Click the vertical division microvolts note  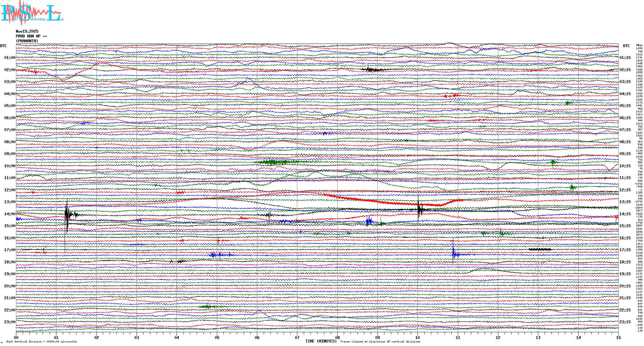click(x=42, y=342)
